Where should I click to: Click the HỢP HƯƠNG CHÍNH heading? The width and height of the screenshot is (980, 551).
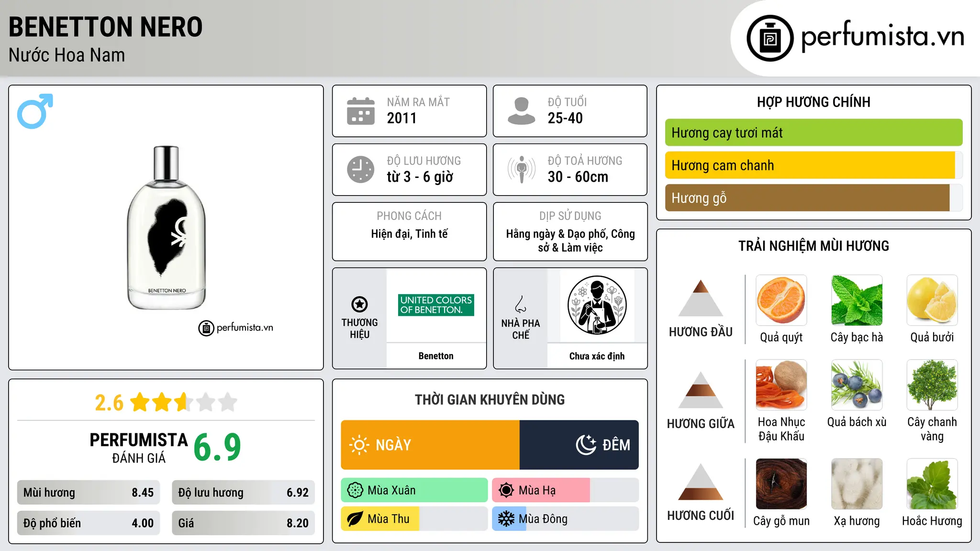813,102
